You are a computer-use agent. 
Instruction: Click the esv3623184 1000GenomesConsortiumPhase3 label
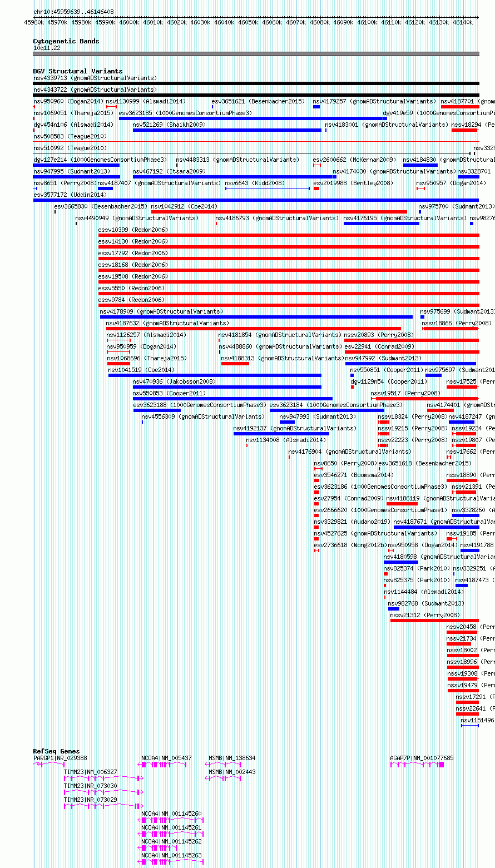pyautogui.click(x=336, y=405)
